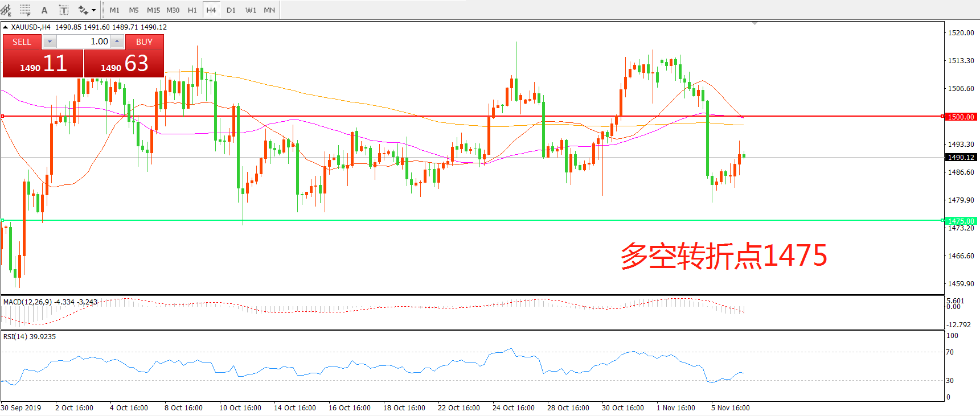Select the text label tool
The height and width of the screenshot is (416, 980).
[x=64, y=10]
